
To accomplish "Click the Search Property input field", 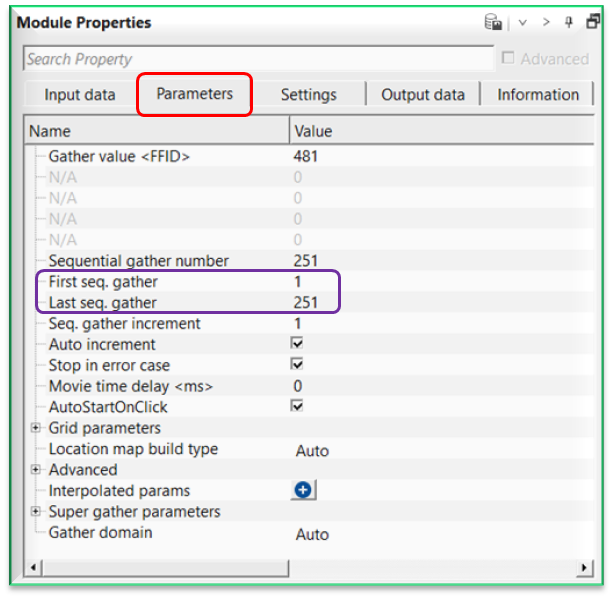I will [x=258, y=59].
